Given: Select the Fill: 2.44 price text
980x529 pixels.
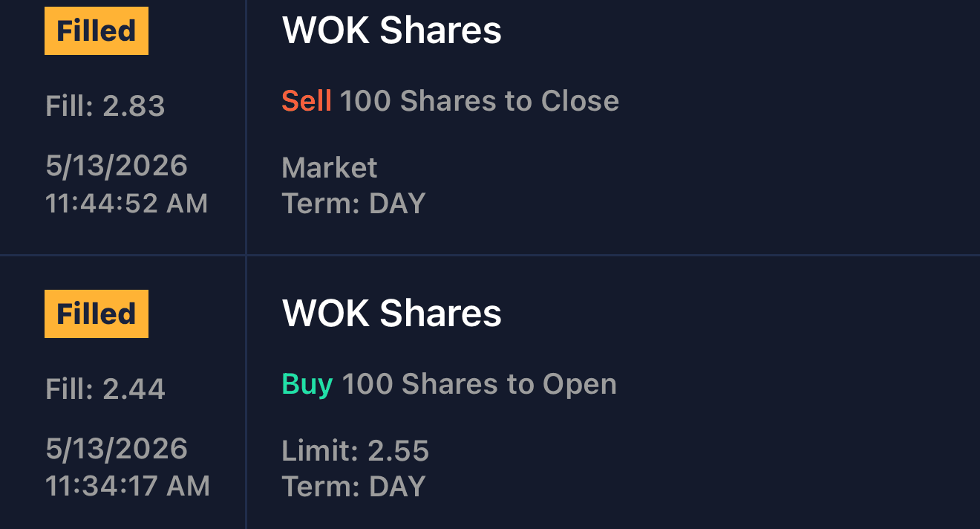Looking at the screenshot, I should (x=105, y=389).
